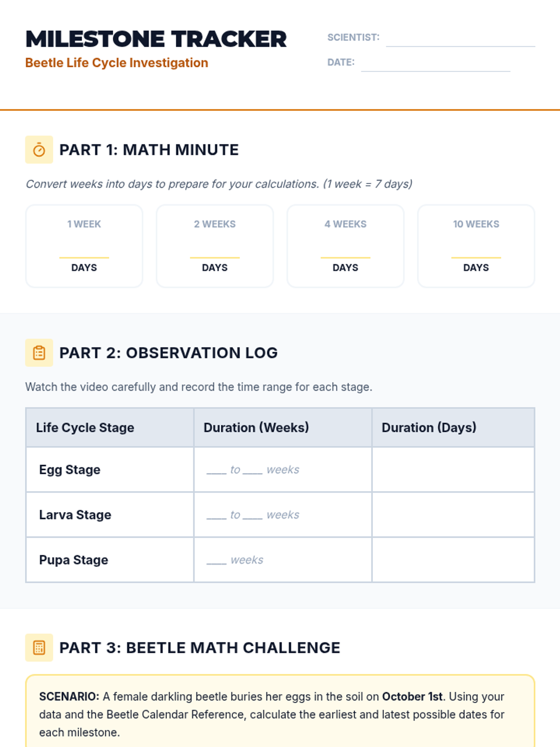Viewport: 560px width, 747px height.
Task: Click the Scientist name line
Action: pos(460,39)
